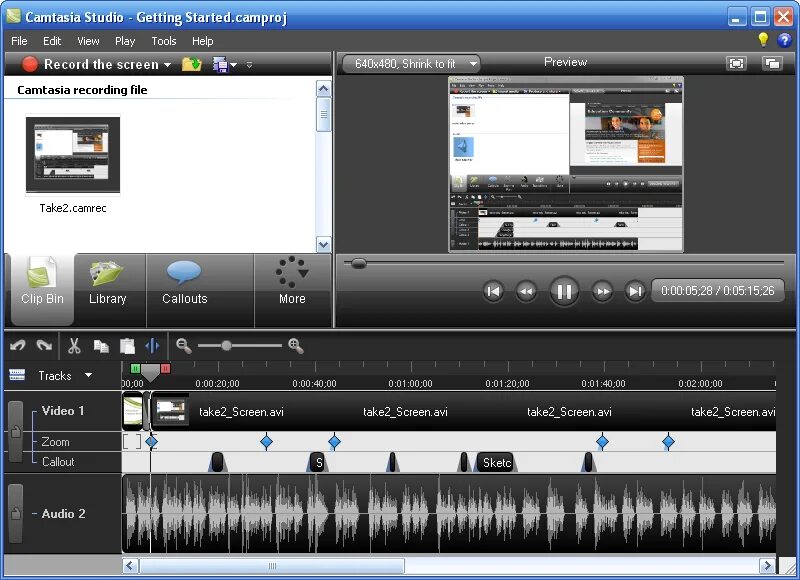Toggle the lock on Audio 2 track
The height and width of the screenshot is (580, 800).
pos(16,513)
